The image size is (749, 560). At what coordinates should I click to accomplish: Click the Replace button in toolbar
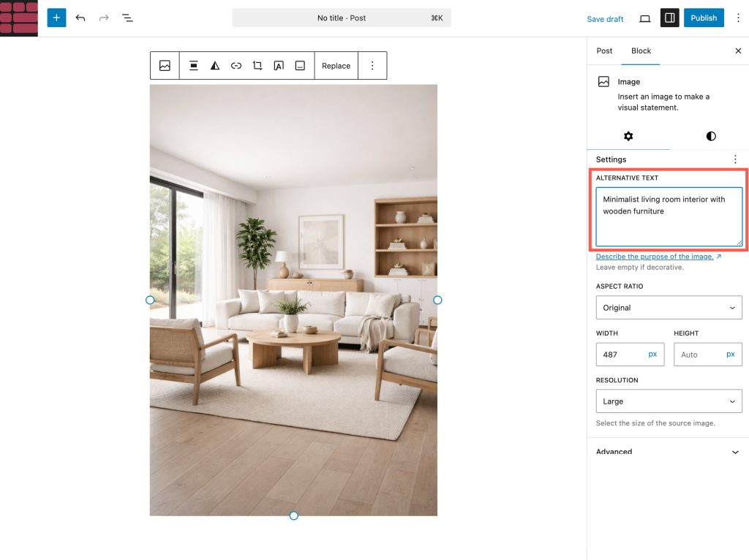click(336, 66)
